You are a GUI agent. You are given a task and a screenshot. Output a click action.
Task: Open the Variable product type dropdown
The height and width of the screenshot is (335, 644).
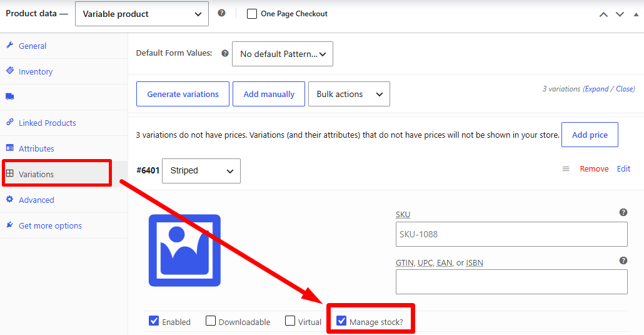(142, 14)
